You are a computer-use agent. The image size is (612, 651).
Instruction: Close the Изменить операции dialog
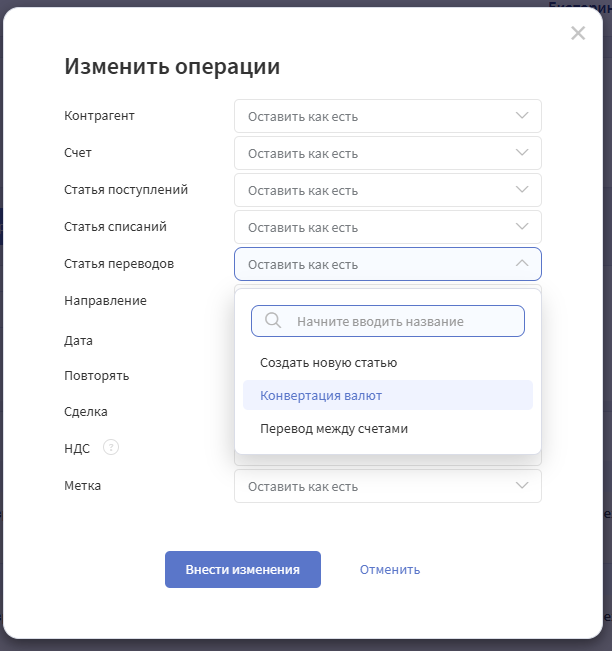pos(578,33)
